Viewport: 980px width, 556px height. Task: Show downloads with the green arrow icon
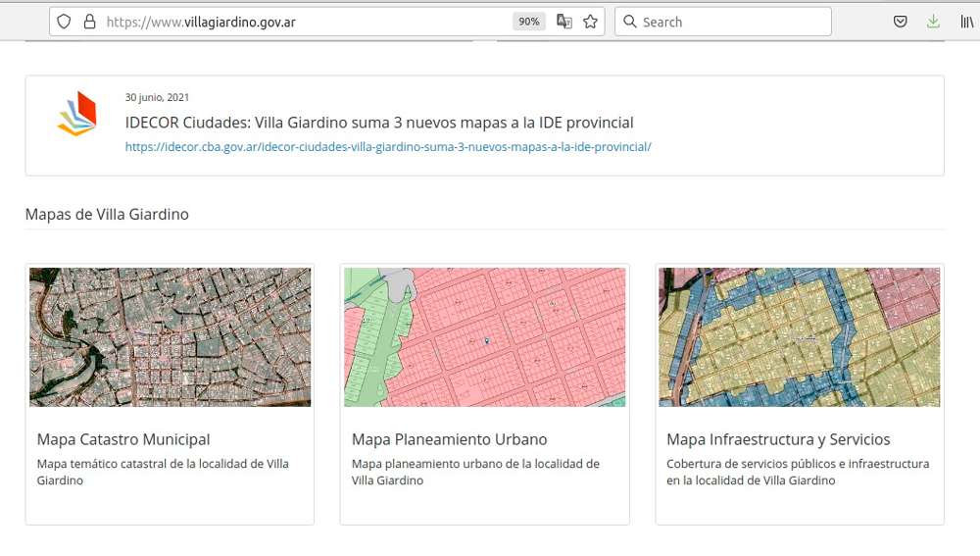click(933, 22)
